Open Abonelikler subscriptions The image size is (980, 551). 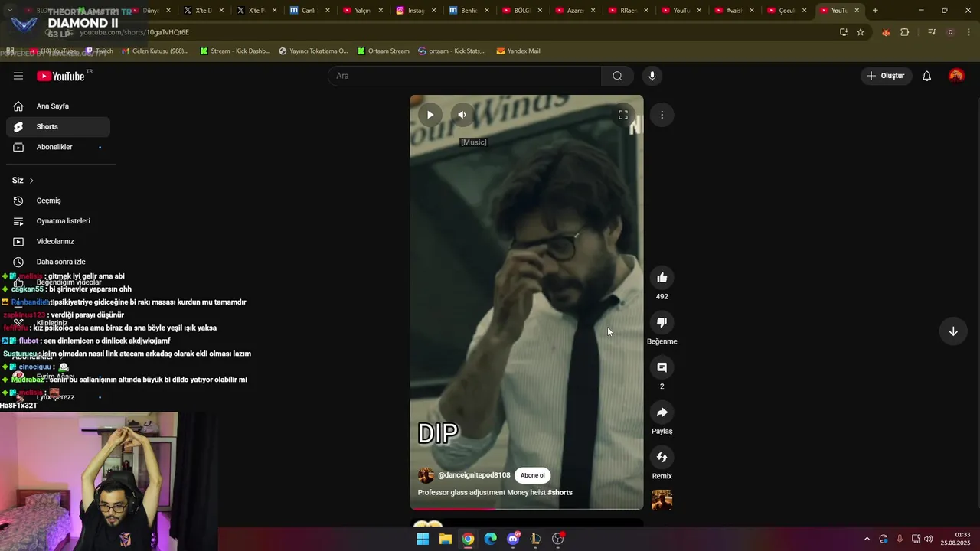click(58, 147)
